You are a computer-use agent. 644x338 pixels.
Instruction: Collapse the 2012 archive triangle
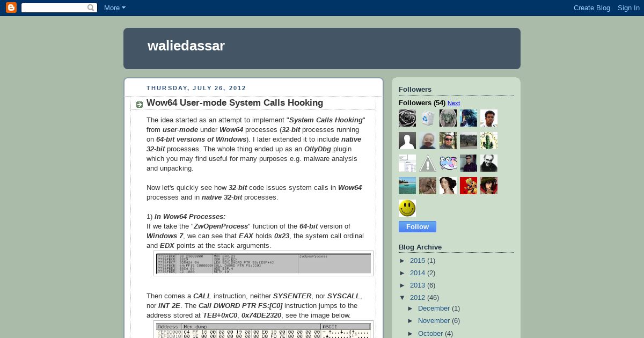tap(403, 298)
